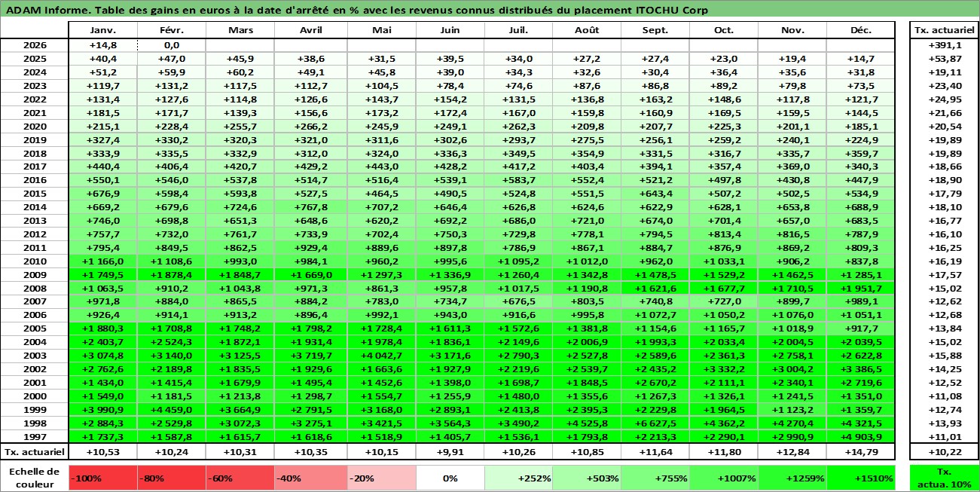Select the 2009 Févr. cell '+1 878,4'
980x492 pixels.
(171, 275)
